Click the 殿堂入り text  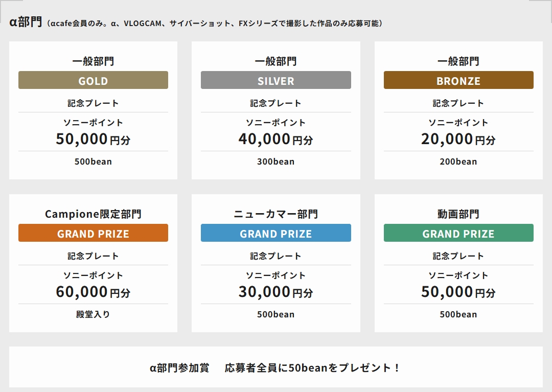[93, 314]
